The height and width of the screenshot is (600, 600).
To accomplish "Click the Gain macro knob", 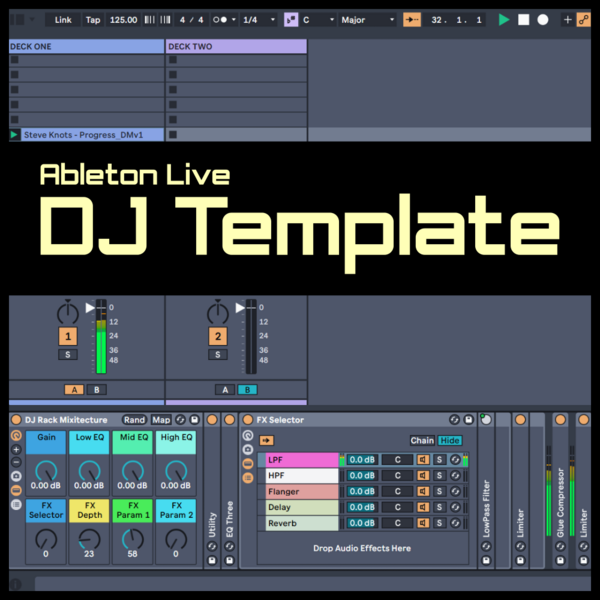I will click(46, 471).
